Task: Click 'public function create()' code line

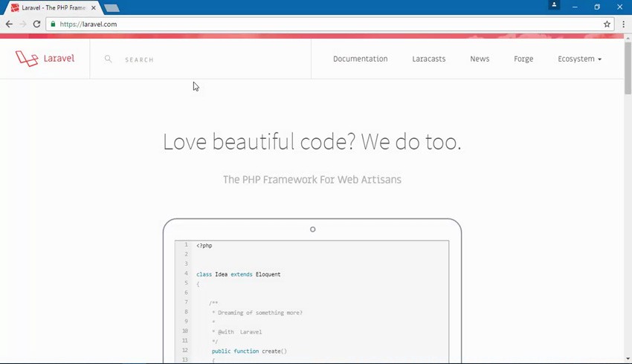Action: point(249,351)
